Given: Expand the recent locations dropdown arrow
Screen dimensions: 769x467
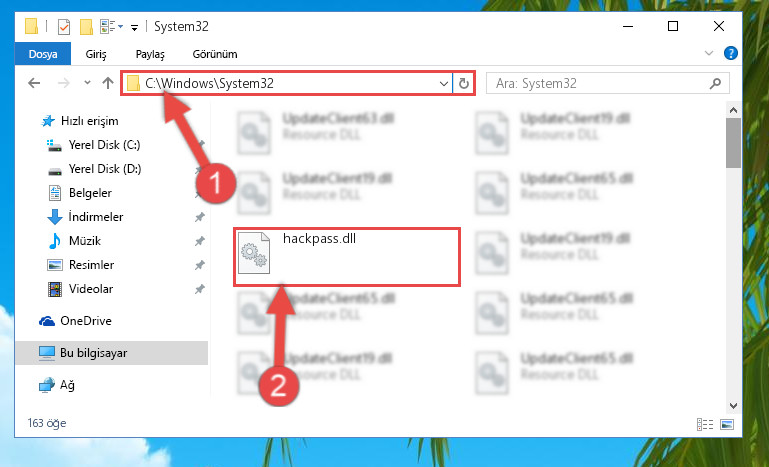Looking at the screenshot, I should pyautogui.click(x=87, y=83).
